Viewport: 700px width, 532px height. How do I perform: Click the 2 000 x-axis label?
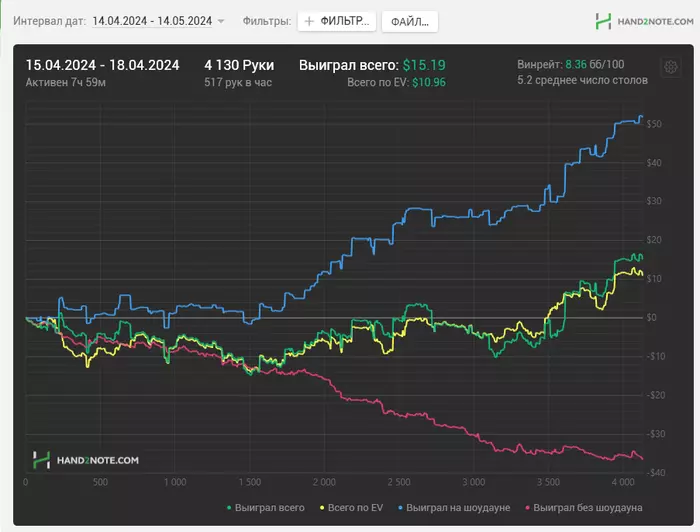pyautogui.click(x=324, y=482)
